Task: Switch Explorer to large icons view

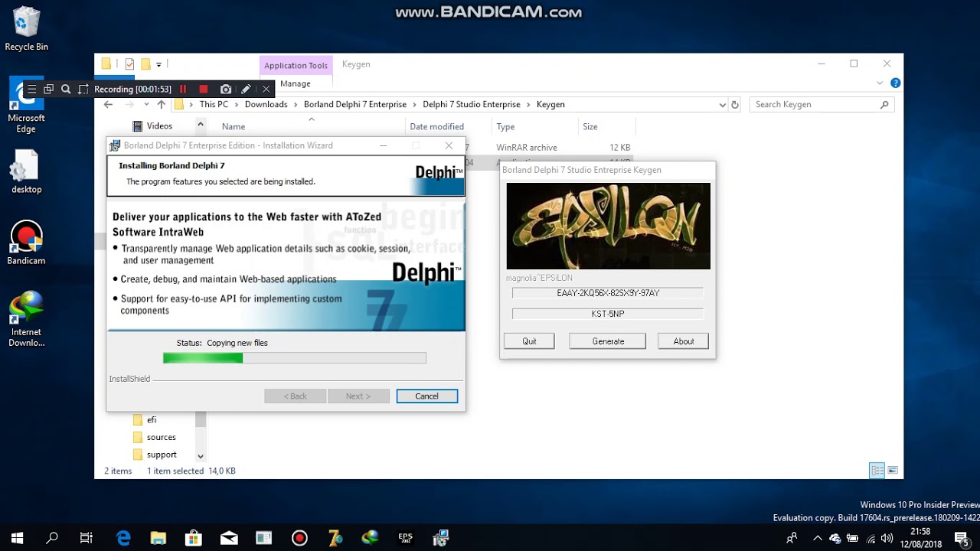Action: coord(893,471)
